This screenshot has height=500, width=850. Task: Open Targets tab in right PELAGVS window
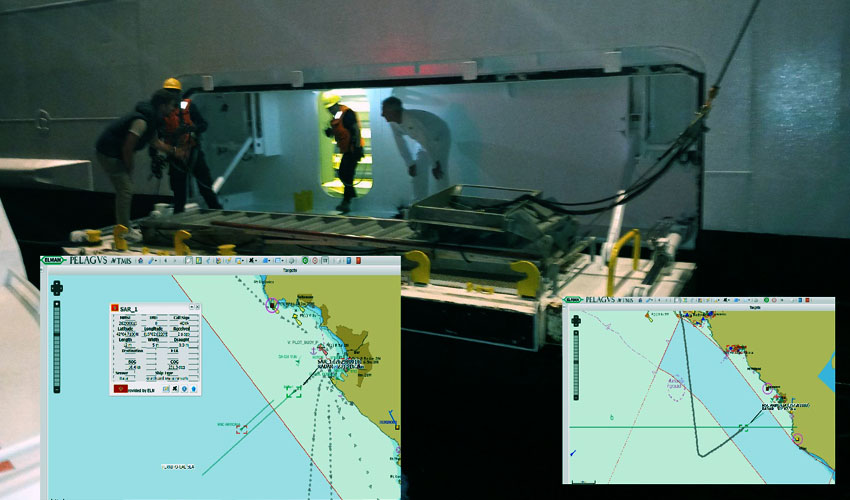(x=757, y=307)
